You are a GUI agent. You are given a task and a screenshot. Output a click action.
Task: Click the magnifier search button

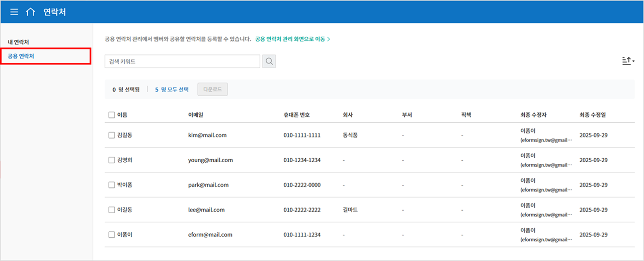pyautogui.click(x=269, y=61)
